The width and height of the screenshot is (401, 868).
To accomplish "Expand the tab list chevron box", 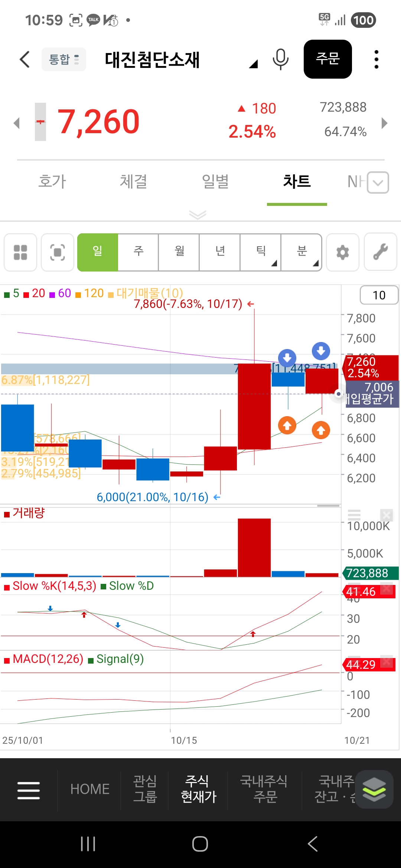I will pos(378,183).
